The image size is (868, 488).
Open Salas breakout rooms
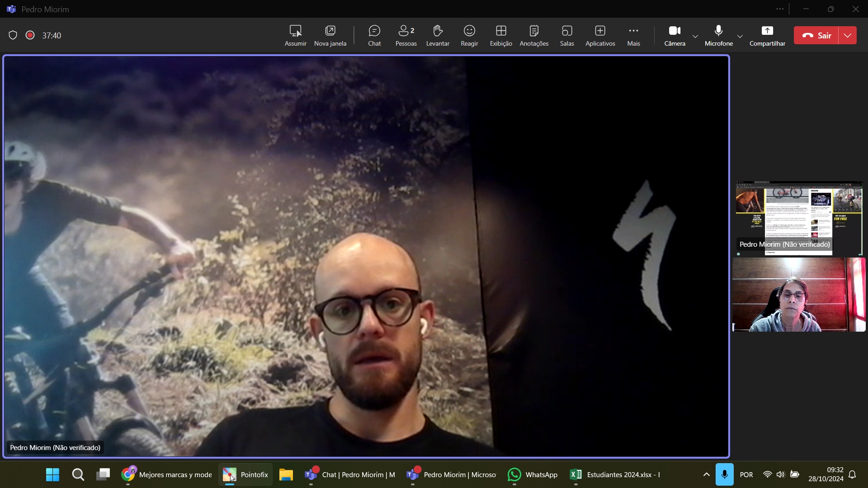(x=567, y=35)
